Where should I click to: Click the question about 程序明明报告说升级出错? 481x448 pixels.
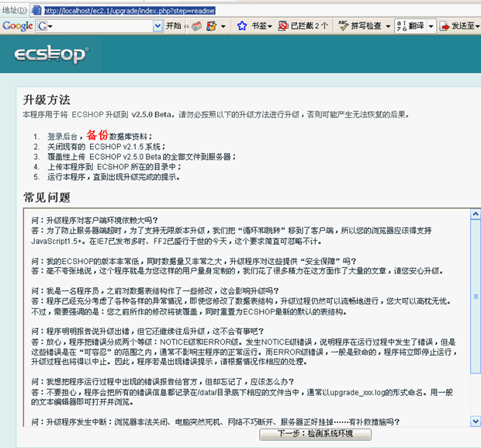coord(147,332)
